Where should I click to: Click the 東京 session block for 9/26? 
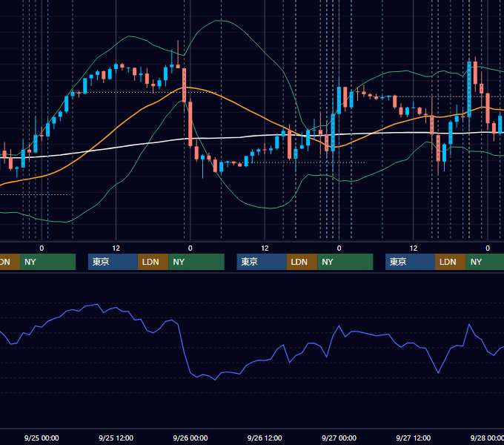(262, 262)
